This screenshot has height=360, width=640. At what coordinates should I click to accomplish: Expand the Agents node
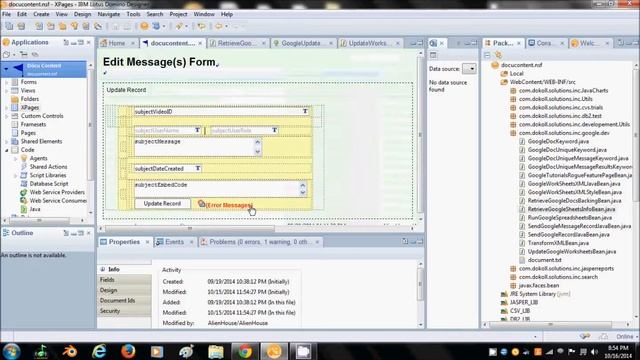click(x=16, y=158)
